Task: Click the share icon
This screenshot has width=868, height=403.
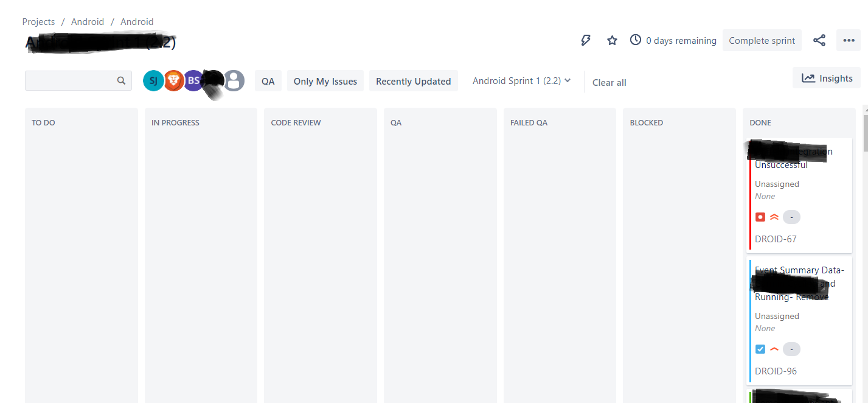Action: 819,40
